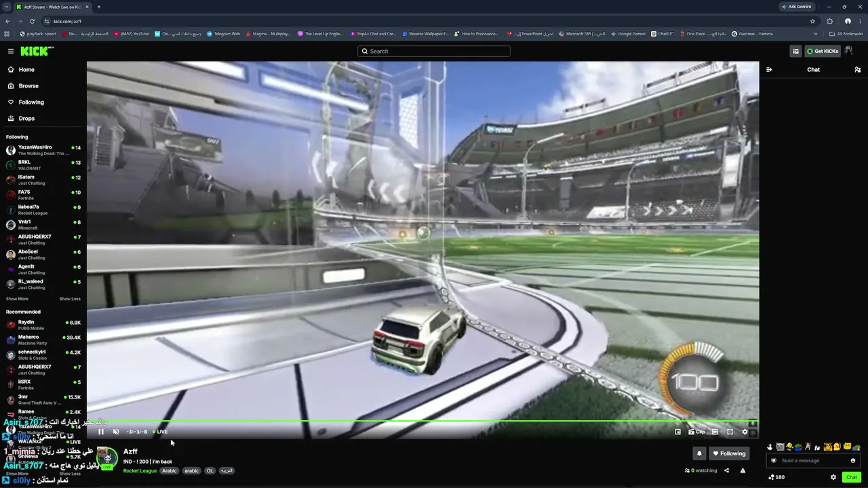Toggle theatre mode in player

pyautogui.click(x=715, y=432)
